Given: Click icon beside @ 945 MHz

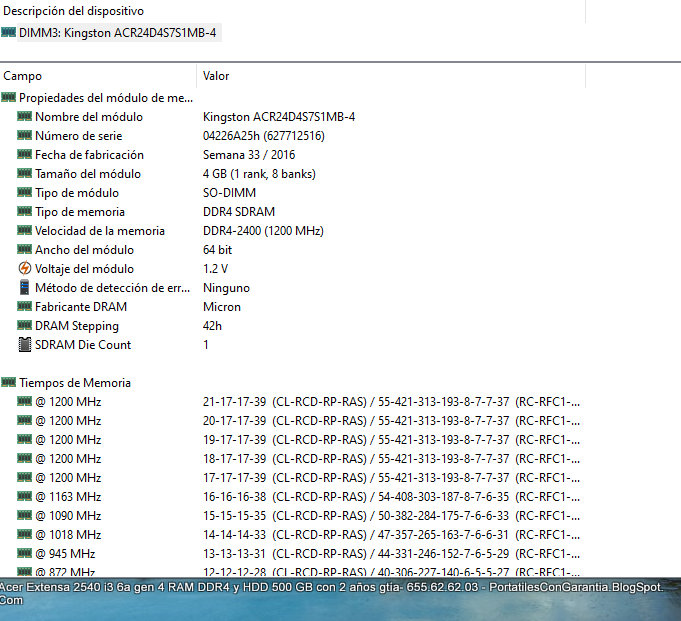Looking at the screenshot, I should coord(24,553).
